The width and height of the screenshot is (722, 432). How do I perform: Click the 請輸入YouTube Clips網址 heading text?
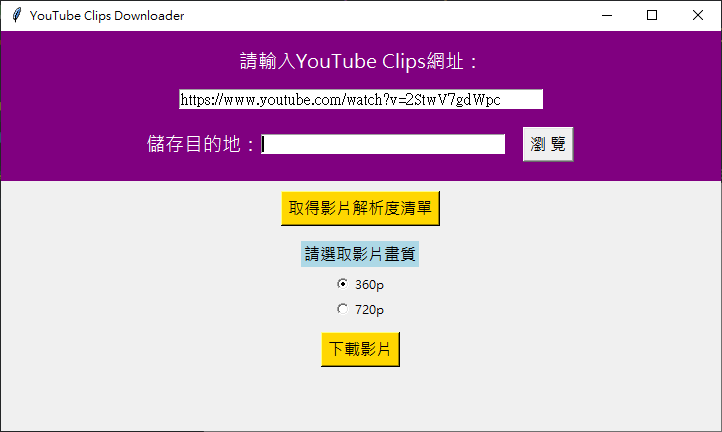point(360,61)
